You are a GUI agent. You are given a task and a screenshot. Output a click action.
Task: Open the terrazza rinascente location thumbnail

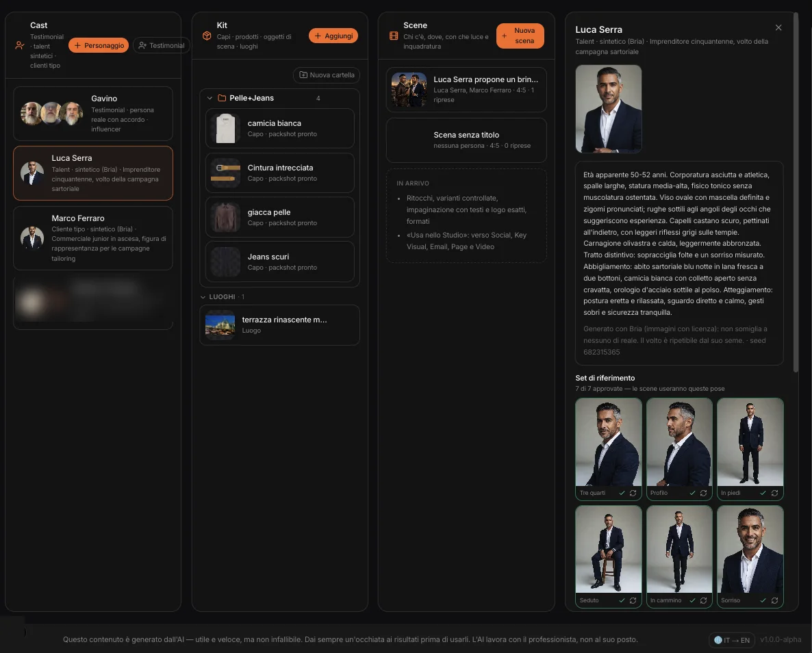(x=220, y=325)
